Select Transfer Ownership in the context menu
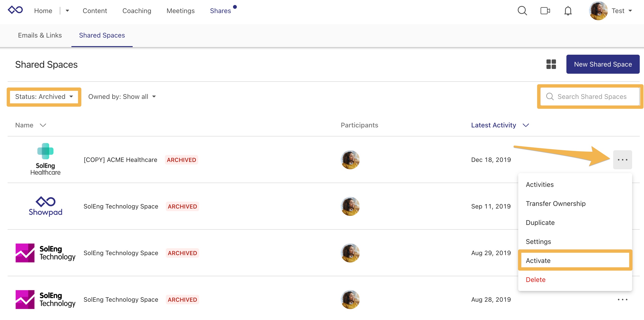Viewport: 644px width, 320px height. click(x=555, y=203)
